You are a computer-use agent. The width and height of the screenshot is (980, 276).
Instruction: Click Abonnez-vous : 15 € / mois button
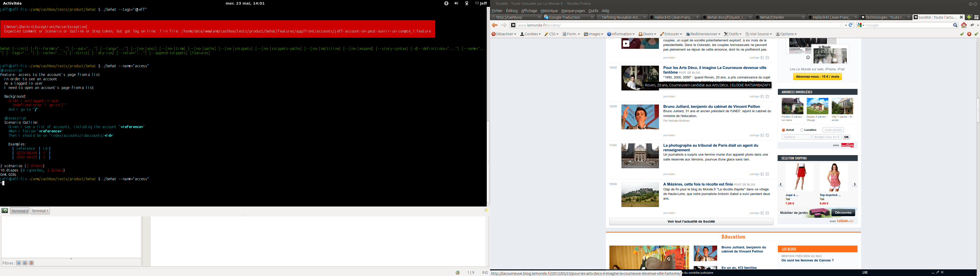coord(817,77)
